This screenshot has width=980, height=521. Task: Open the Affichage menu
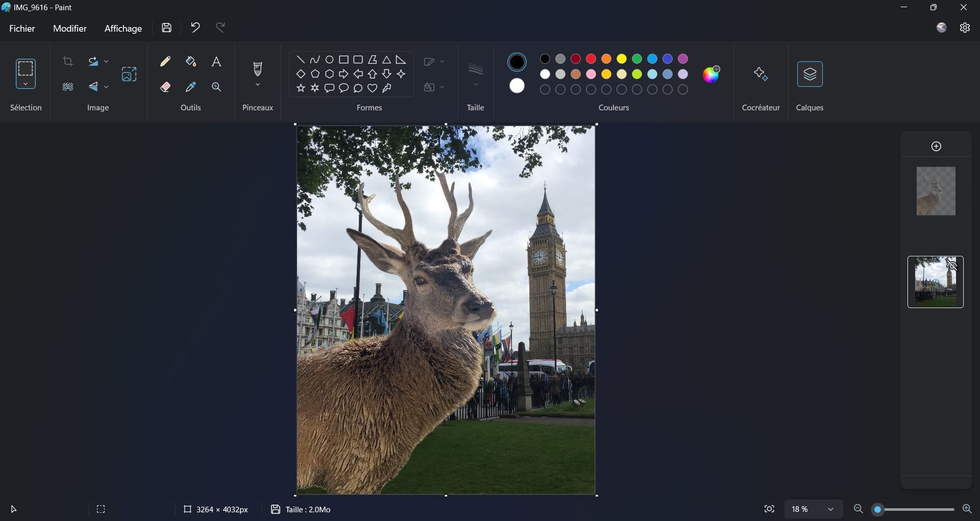pyautogui.click(x=123, y=29)
